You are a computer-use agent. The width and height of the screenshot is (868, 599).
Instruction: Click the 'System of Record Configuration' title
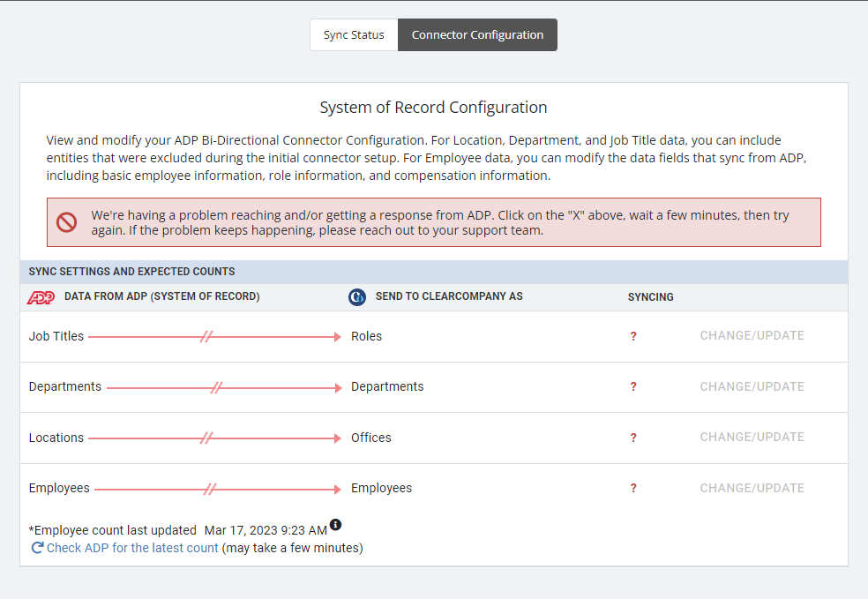tap(433, 107)
